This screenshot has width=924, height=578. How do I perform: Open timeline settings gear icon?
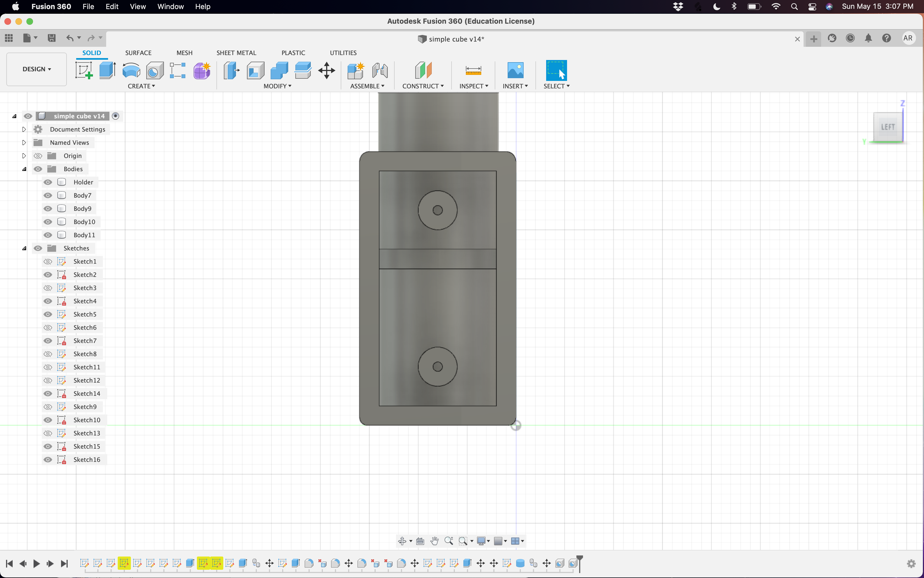pyautogui.click(x=911, y=563)
